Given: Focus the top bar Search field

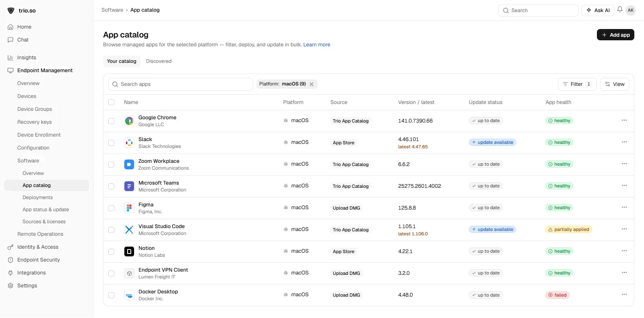Looking at the screenshot, I should [x=538, y=10].
